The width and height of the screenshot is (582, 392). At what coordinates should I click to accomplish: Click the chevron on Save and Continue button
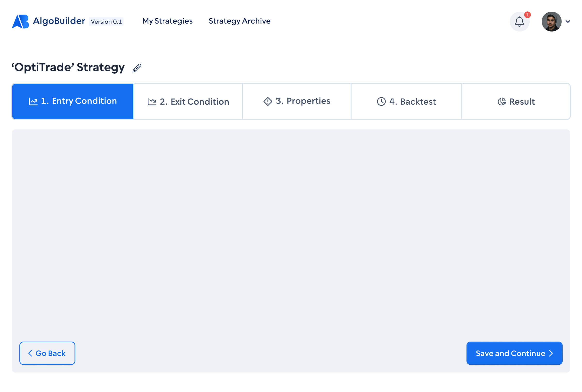[551, 353]
